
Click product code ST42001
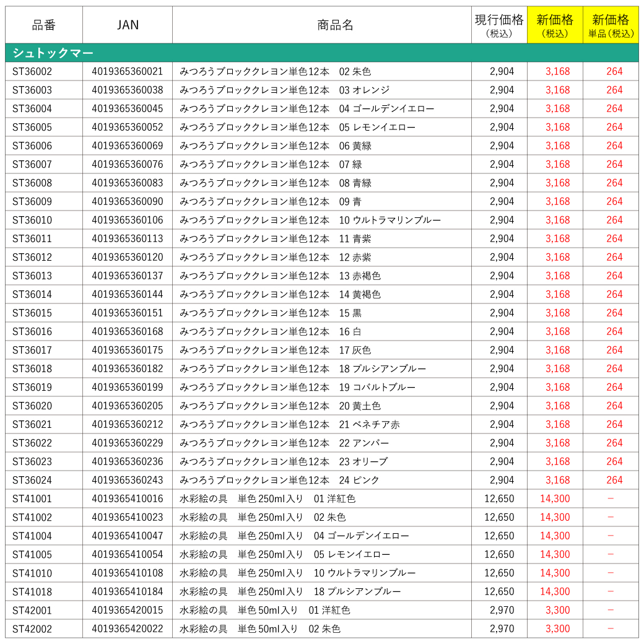click(x=32, y=611)
